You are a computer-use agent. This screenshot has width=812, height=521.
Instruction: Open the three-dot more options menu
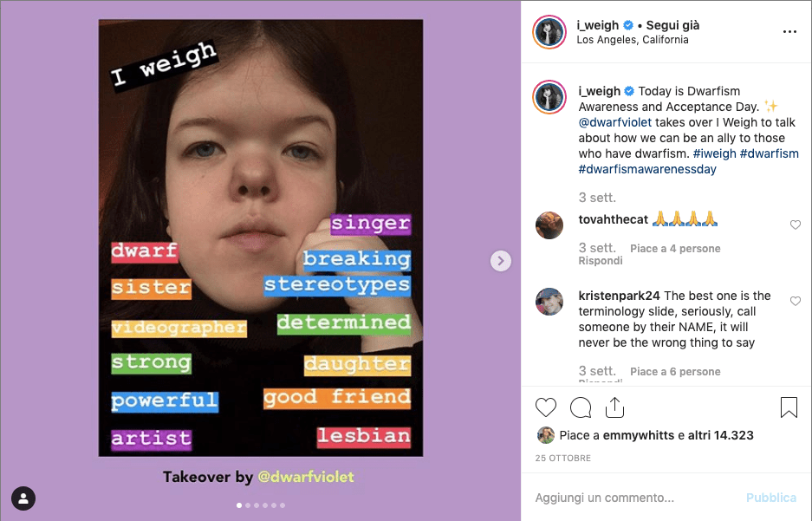click(x=789, y=32)
